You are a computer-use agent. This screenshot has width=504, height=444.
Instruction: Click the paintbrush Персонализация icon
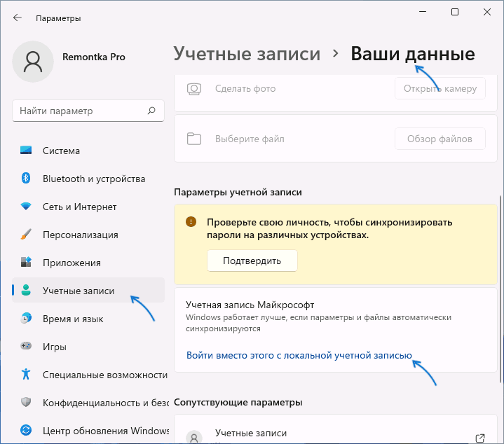click(26, 235)
